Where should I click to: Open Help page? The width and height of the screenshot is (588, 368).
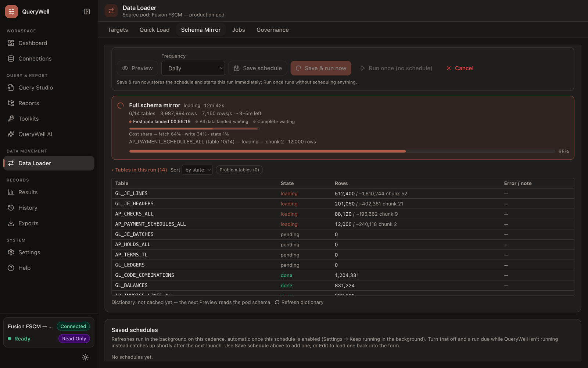pos(49,268)
